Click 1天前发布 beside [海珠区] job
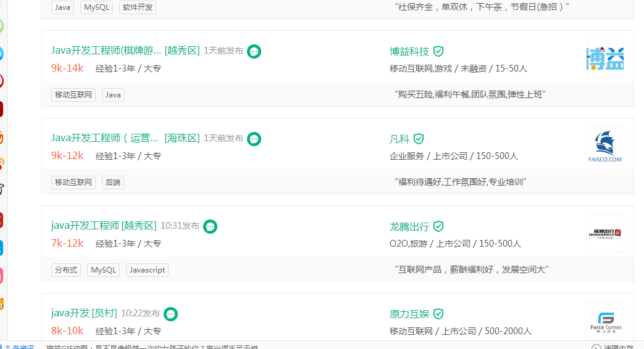 click(224, 139)
